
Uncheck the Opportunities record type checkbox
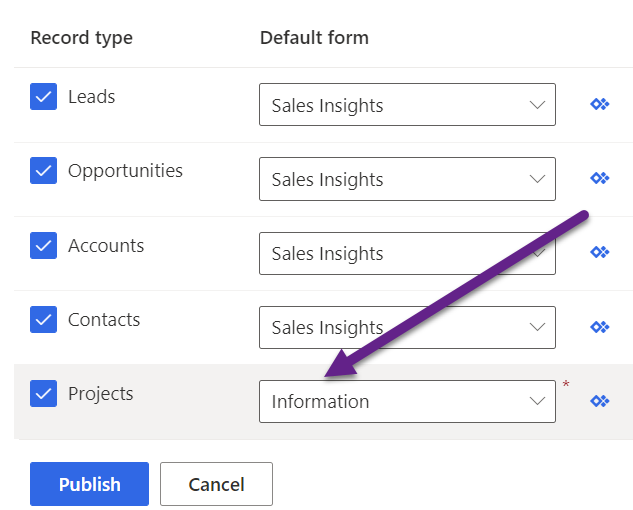[x=43, y=171]
